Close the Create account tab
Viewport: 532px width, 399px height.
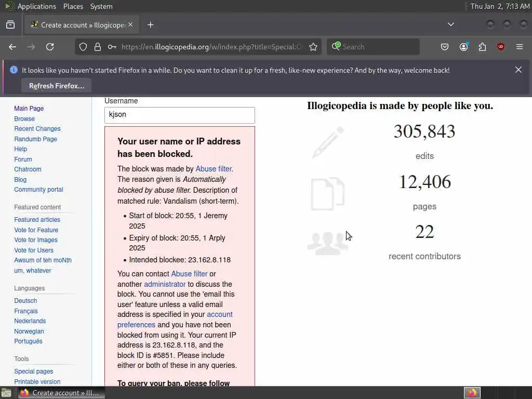coord(130,25)
